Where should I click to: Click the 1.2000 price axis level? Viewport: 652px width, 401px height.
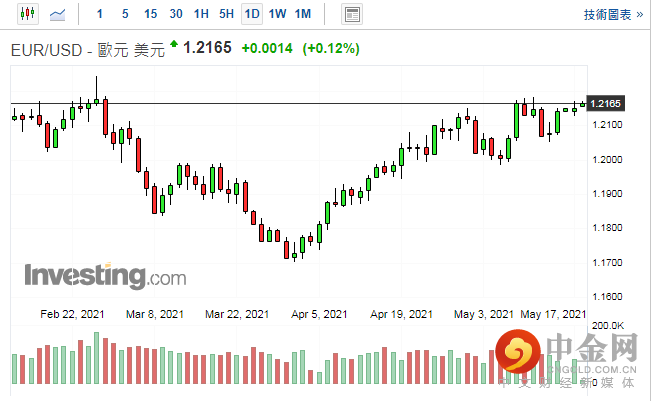click(x=608, y=160)
